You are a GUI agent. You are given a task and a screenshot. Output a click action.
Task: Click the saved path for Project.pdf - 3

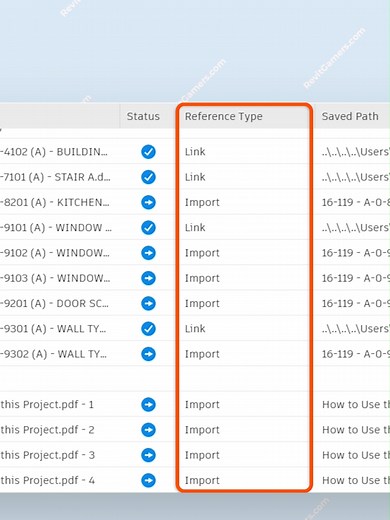356,455
